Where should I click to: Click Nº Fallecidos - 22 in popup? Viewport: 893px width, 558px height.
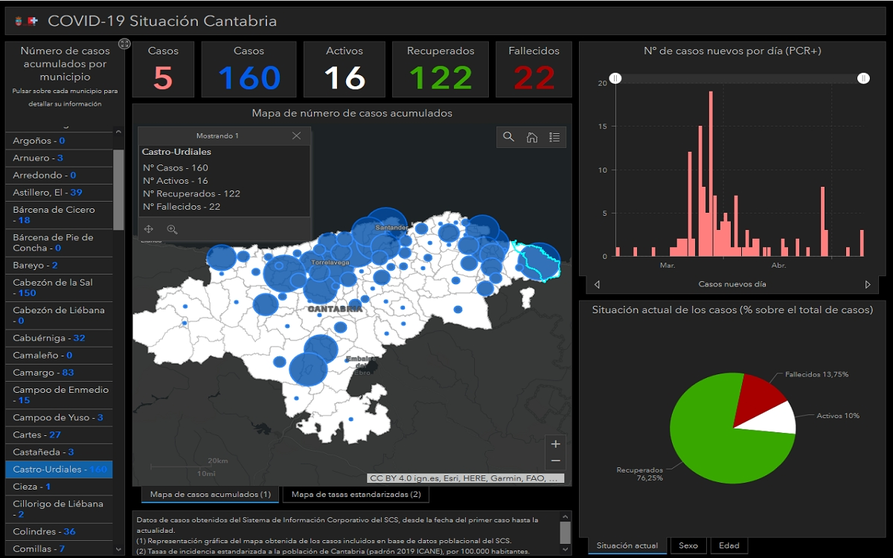click(x=181, y=207)
